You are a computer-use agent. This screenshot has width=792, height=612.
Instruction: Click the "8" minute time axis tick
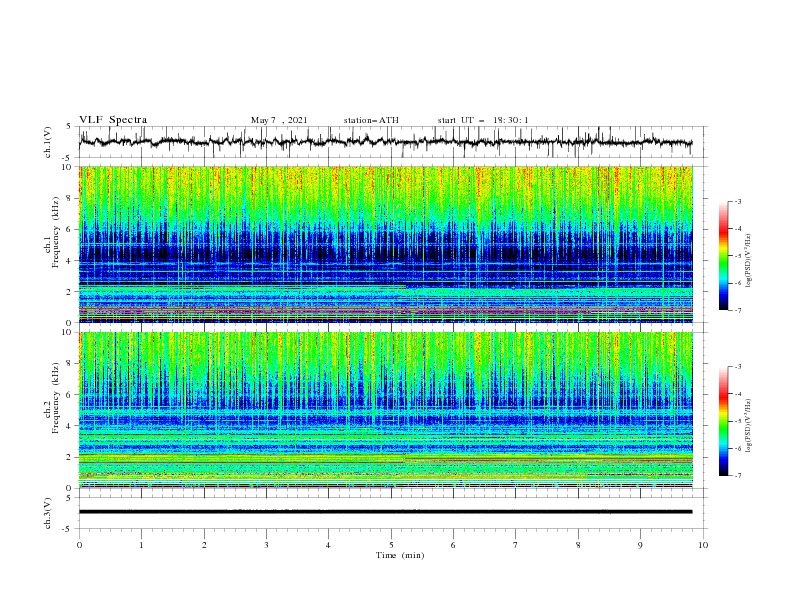click(x=578, y=545)
